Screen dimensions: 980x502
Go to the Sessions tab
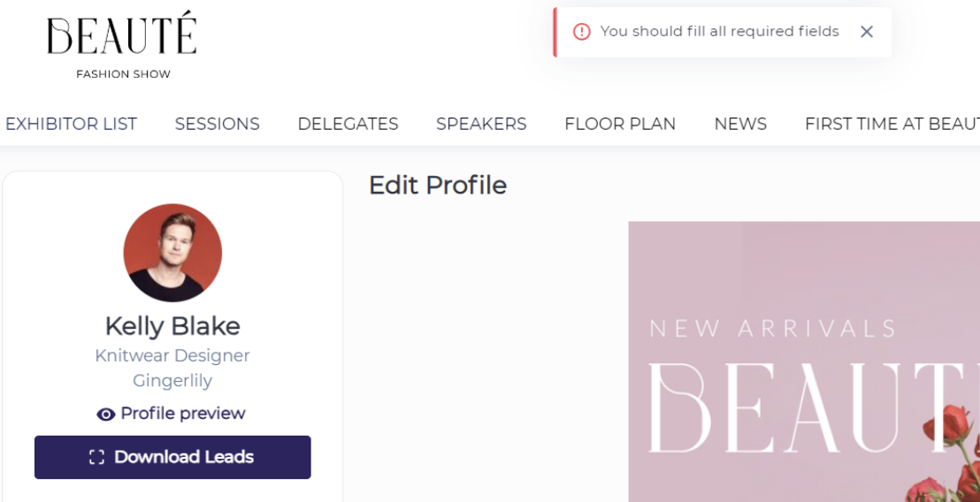pyautogui.click(x=217, y=124)
